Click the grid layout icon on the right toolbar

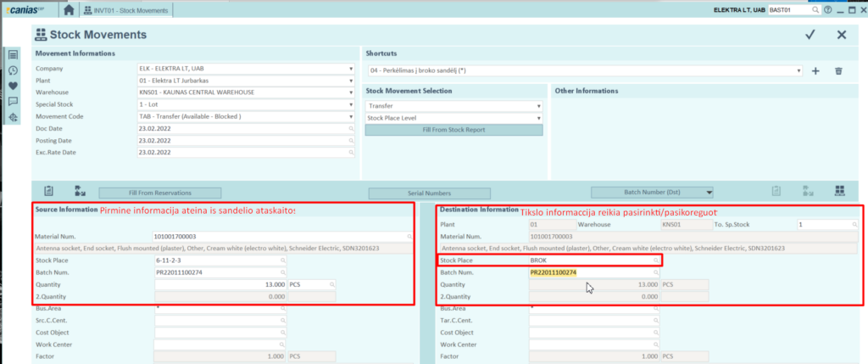(x=840, y=192)
